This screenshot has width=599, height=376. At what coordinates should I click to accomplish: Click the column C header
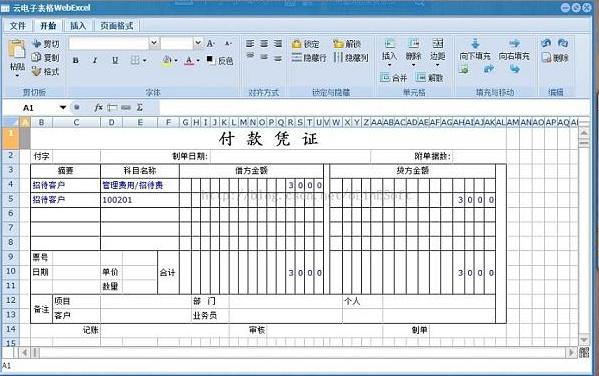76,123
